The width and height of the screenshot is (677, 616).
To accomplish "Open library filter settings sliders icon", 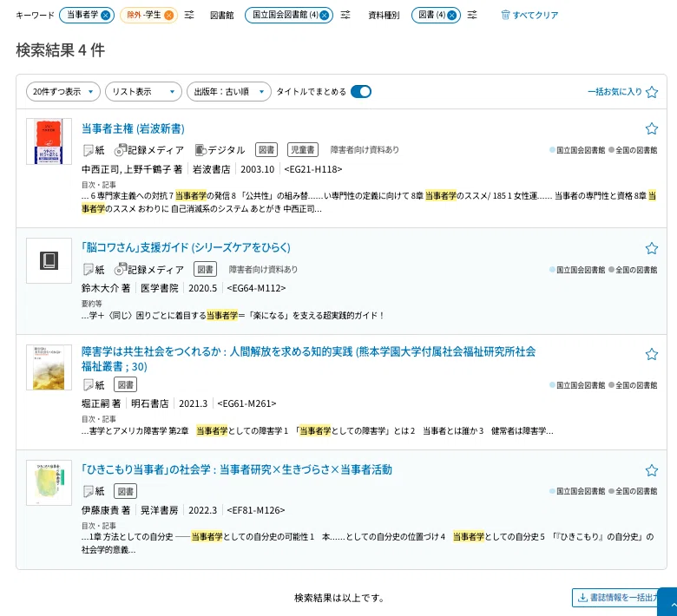I will coord(345,15).
